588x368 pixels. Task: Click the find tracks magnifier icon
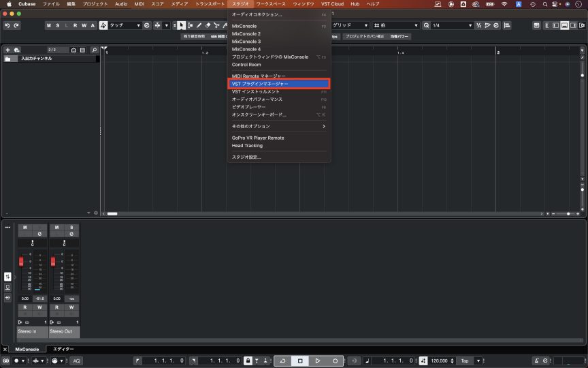tap(95, 50)
